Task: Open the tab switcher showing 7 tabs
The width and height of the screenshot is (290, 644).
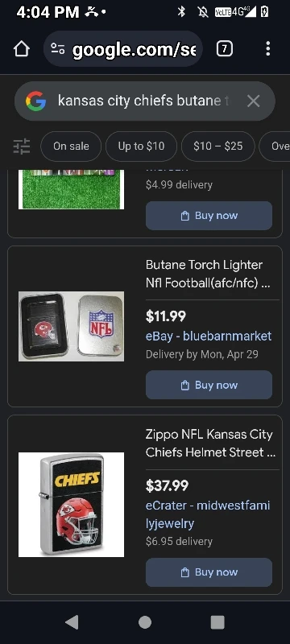Action: click(x=224, y=49)
